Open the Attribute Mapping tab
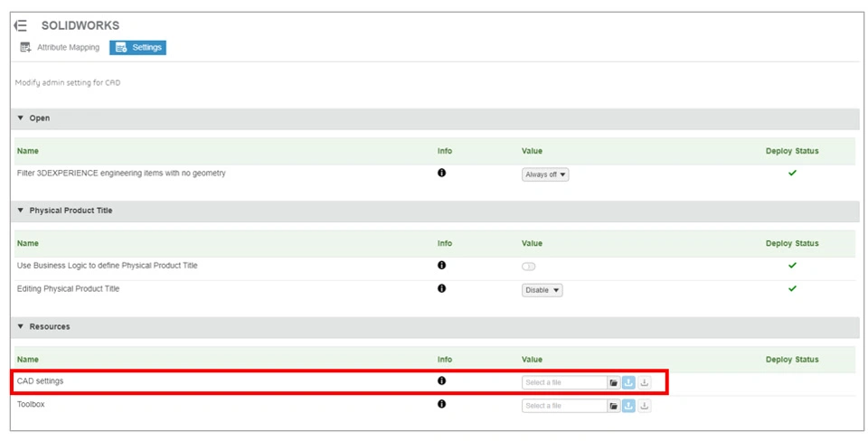The image size is (868, 441). 60,48
